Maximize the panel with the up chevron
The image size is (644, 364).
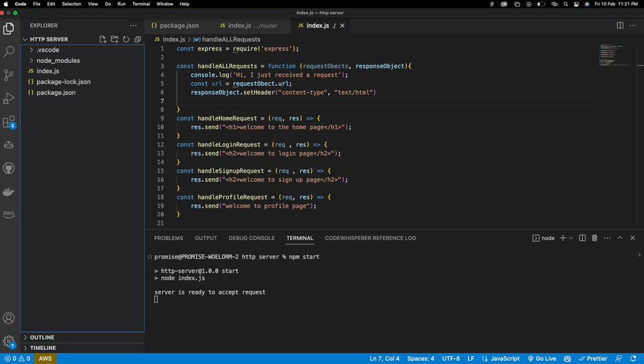(x=620, y=237)
